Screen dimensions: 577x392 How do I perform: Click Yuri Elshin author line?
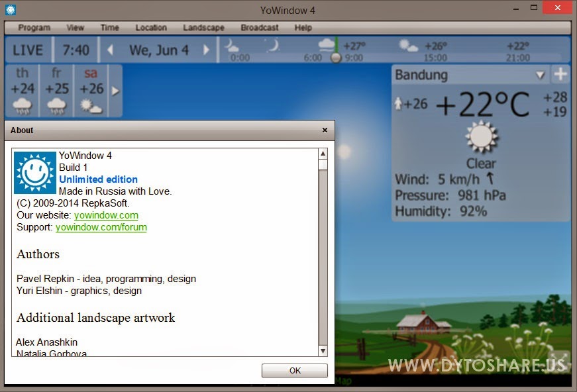pyautogui.click(x=79, y=291)
